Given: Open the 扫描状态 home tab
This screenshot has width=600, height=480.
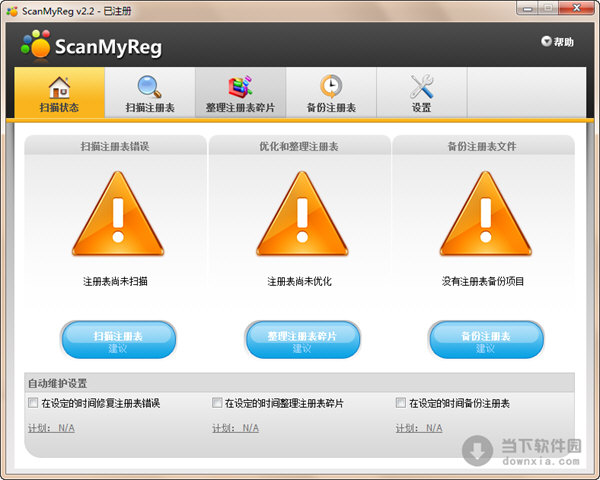Looking at the screenshot, I should [x=59, y=93].
